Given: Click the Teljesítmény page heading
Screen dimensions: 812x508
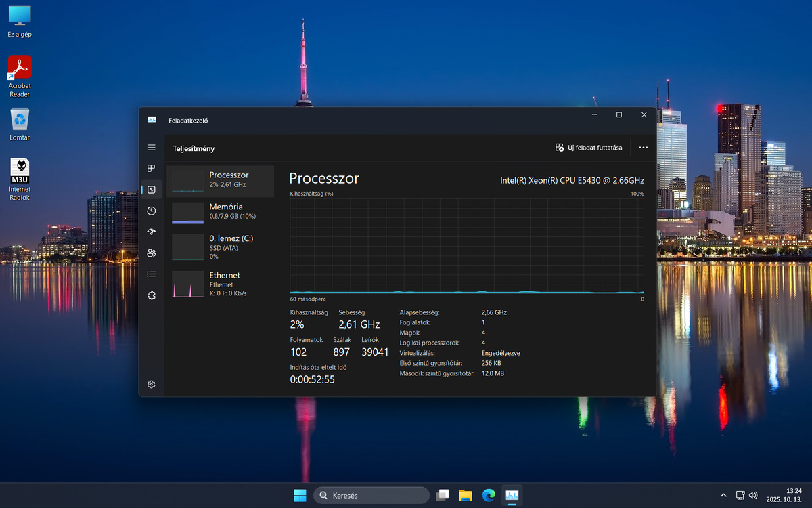Looking at the screenshot, I should click(x=194, y=148).
